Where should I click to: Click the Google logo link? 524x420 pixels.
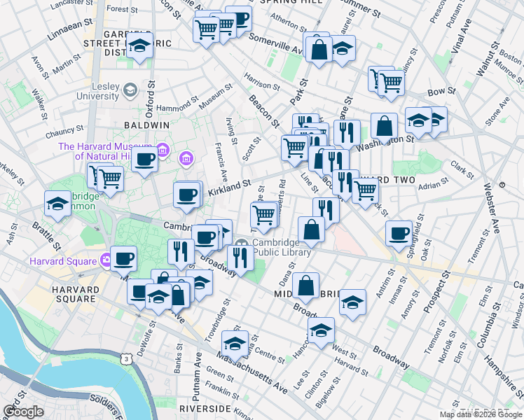tap(23, 412)
